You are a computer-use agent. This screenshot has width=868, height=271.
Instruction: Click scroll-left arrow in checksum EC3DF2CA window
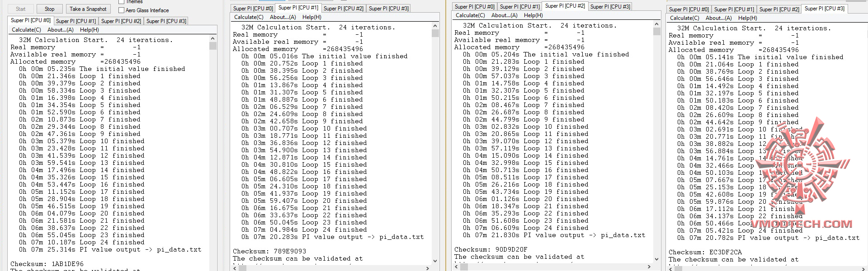coord(670,269)
